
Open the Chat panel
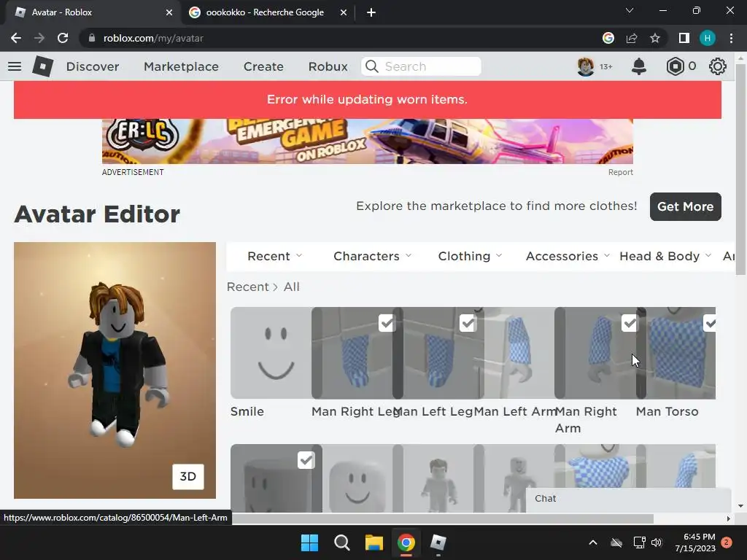[628, 499]
